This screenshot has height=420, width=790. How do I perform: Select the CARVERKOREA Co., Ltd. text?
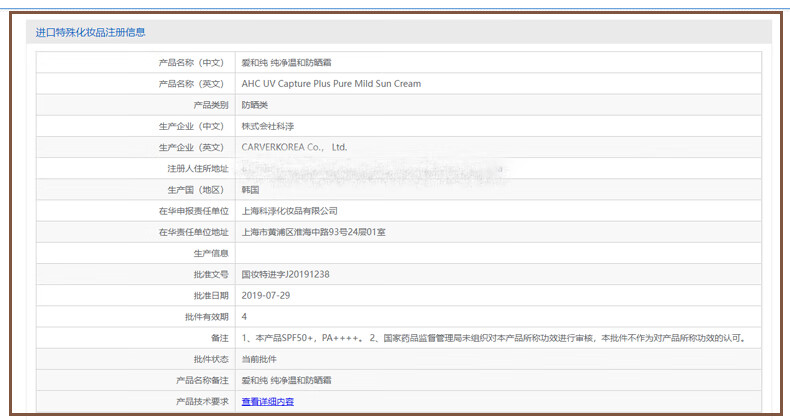coord(294,147)
